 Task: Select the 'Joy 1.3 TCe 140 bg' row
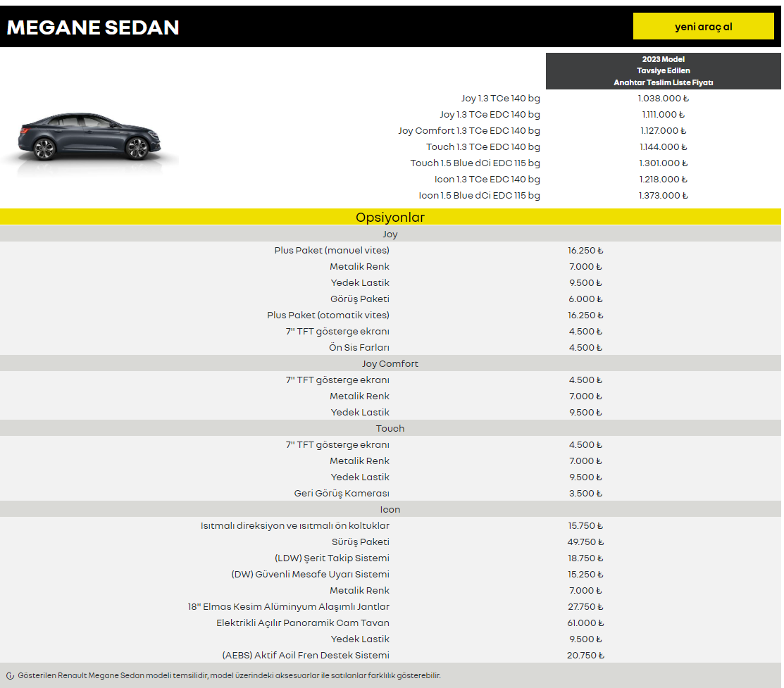tap(501, 99)
